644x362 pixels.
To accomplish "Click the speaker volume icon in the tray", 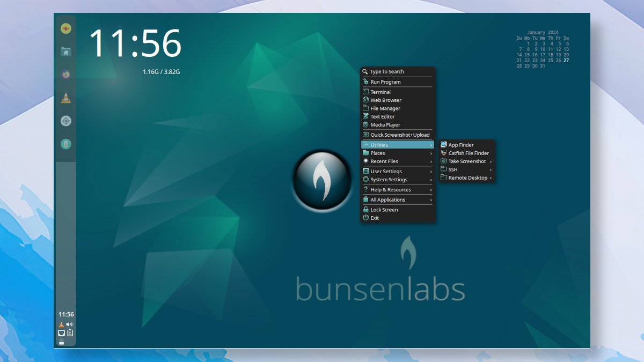I will pos(69,323).
